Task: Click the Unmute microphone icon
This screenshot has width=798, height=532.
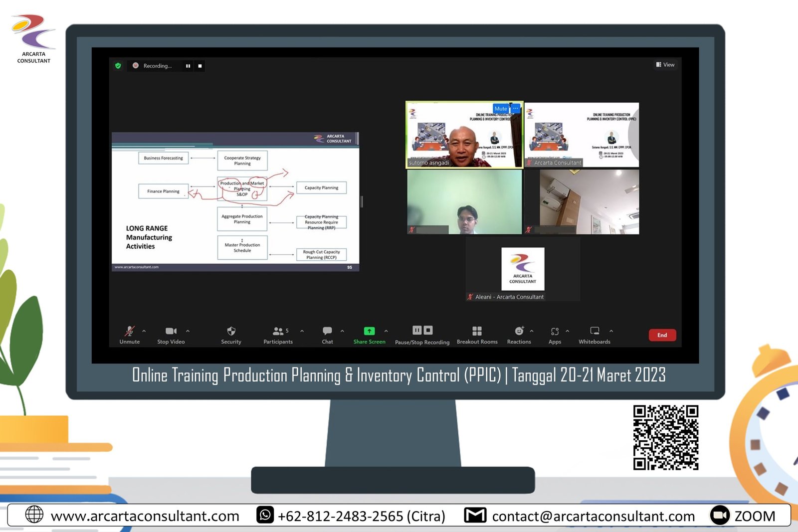Action: coord(130,331)
